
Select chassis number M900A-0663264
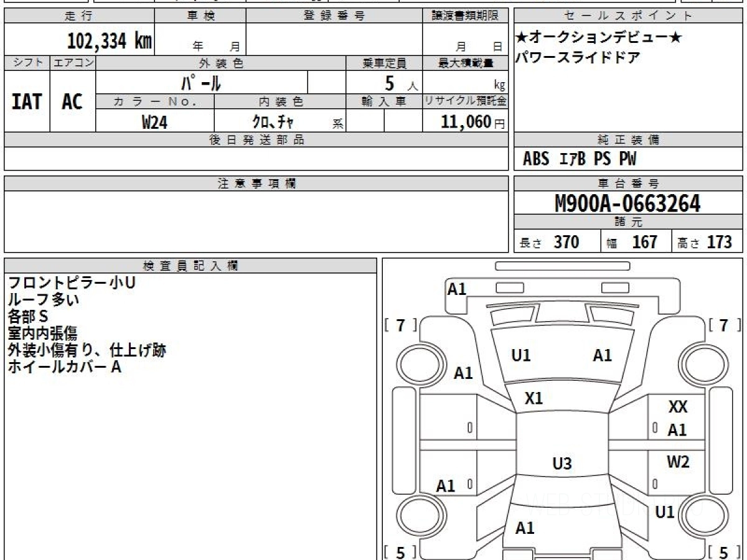[627, 203]
